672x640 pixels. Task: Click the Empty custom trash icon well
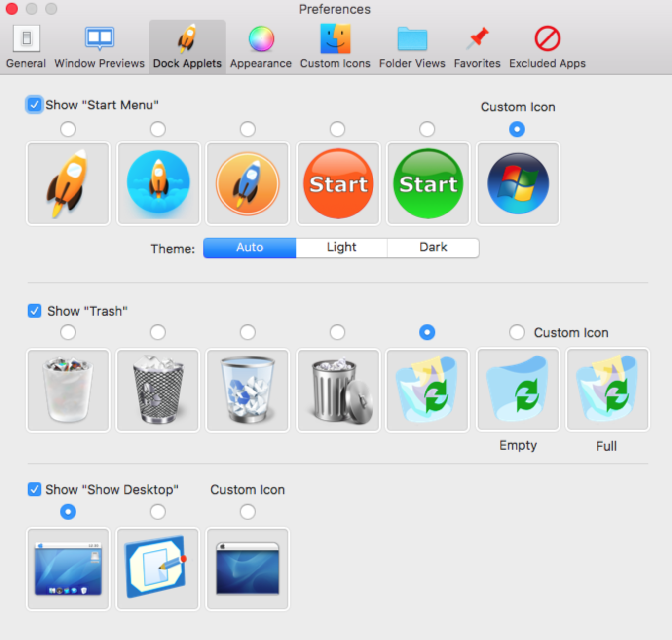[518, 390]
